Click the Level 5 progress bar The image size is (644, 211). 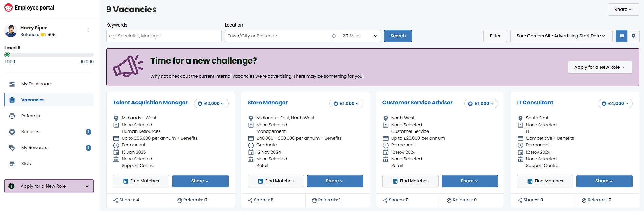pyautogui.click(x=49, y=55)
